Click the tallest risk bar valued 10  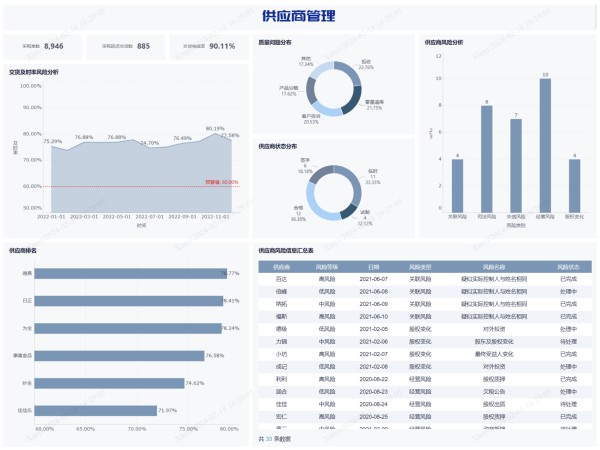(x=544, y=144)
